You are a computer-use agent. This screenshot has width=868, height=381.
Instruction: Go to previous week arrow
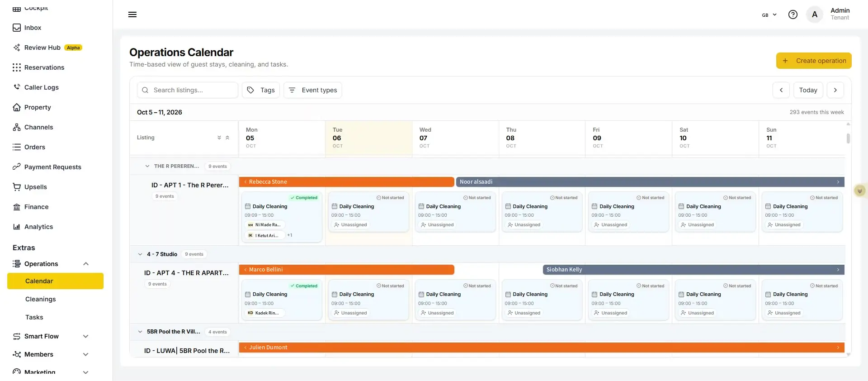[x=781, y=90]
